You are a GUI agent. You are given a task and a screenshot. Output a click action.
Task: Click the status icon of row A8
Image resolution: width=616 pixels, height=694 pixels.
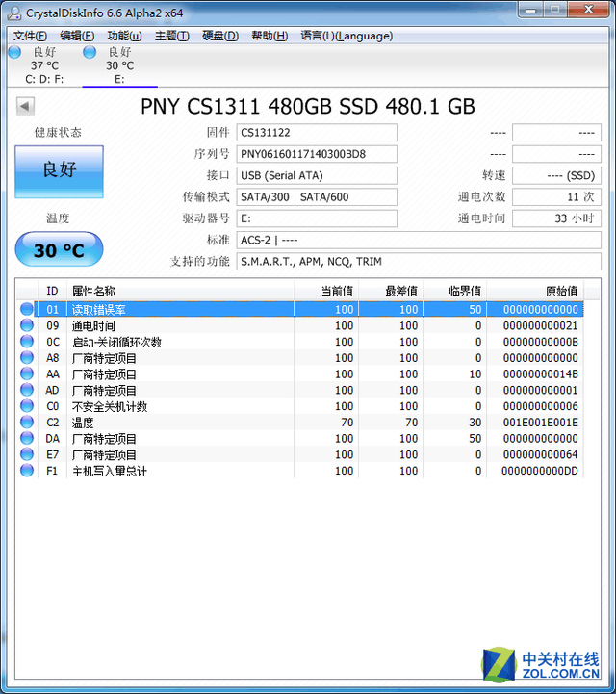27,357
